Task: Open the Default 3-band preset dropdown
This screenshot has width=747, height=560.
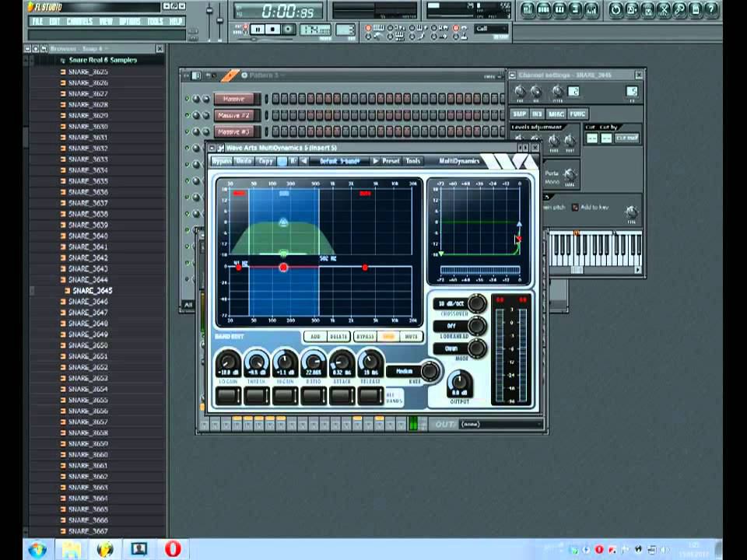Action: pyautogui.click(x=340, y=161)
